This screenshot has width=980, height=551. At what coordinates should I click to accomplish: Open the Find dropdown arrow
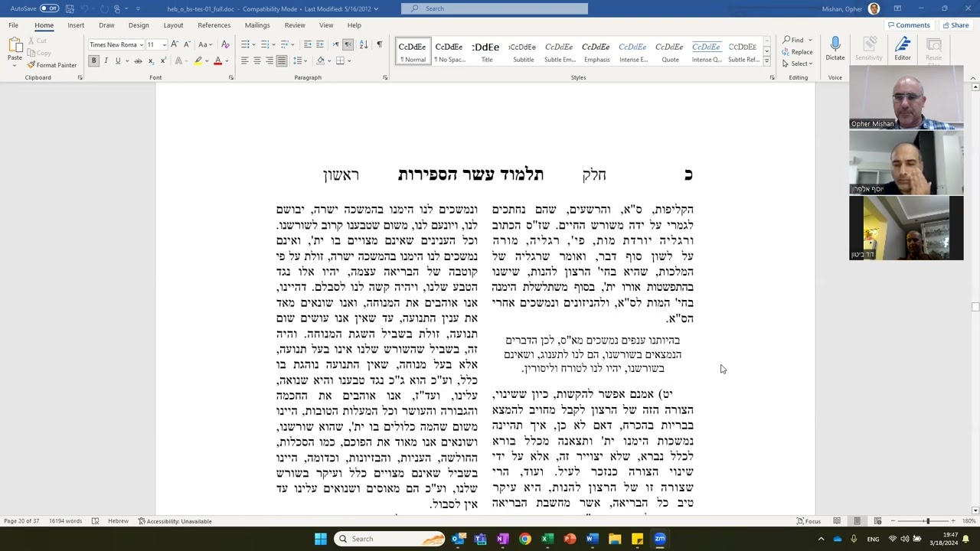[810, 41]
